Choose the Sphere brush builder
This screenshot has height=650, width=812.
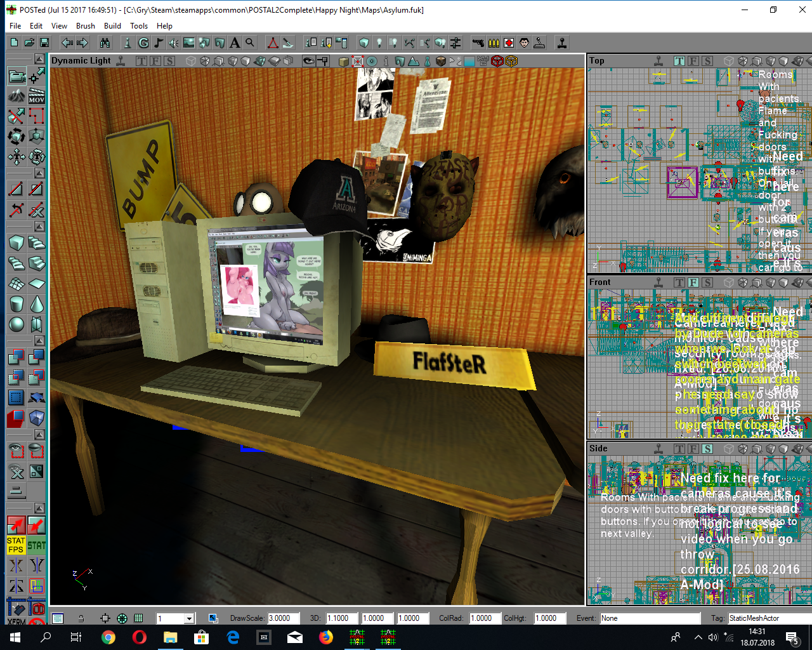(x=16, y=324)
